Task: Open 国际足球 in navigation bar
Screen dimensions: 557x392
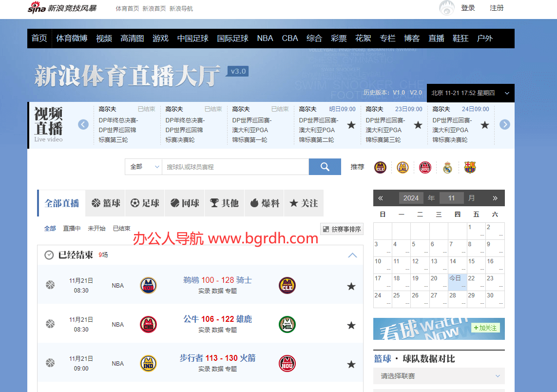Action: [232, 39]
